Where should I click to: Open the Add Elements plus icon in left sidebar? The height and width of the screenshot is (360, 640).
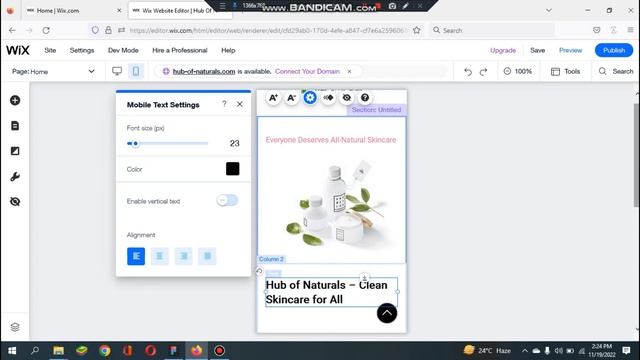15,100
